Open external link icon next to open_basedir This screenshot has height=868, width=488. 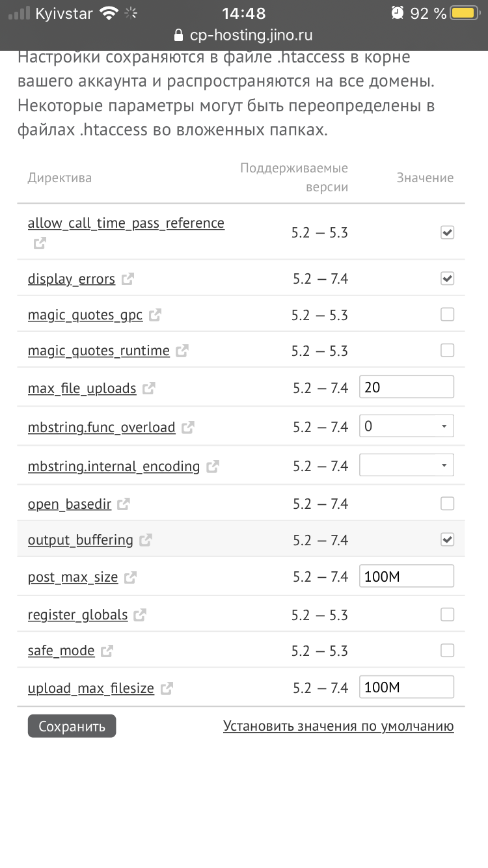pyautogui.click(x=124, y=504)
